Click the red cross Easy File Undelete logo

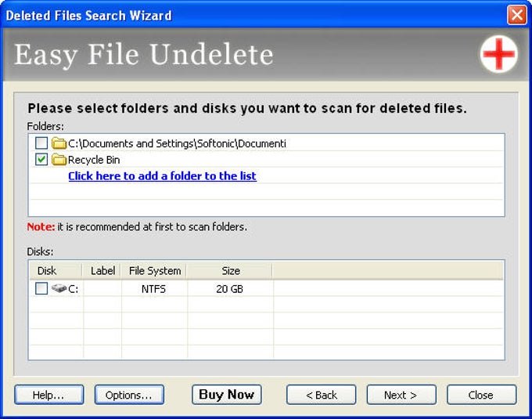pyautogui.click(x=499, y=54)
